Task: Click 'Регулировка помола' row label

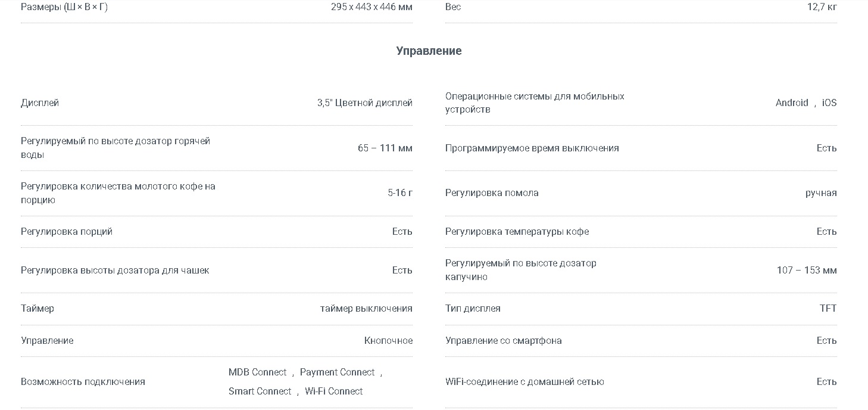Action: point(492,193)
